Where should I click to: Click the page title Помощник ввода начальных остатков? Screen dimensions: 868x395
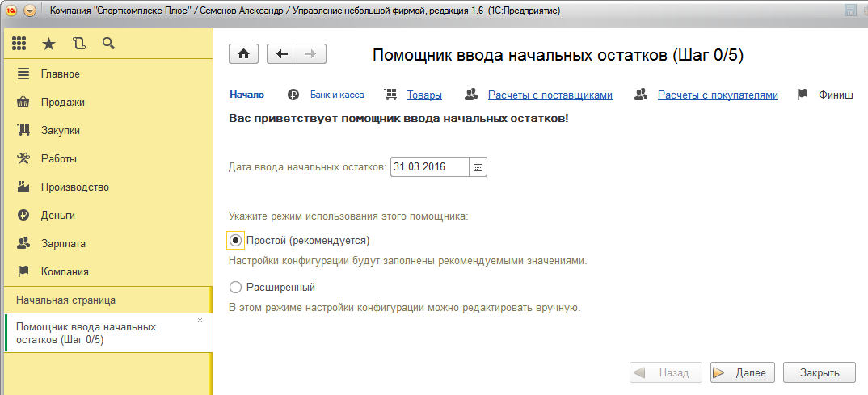click(x=558, y=55)
